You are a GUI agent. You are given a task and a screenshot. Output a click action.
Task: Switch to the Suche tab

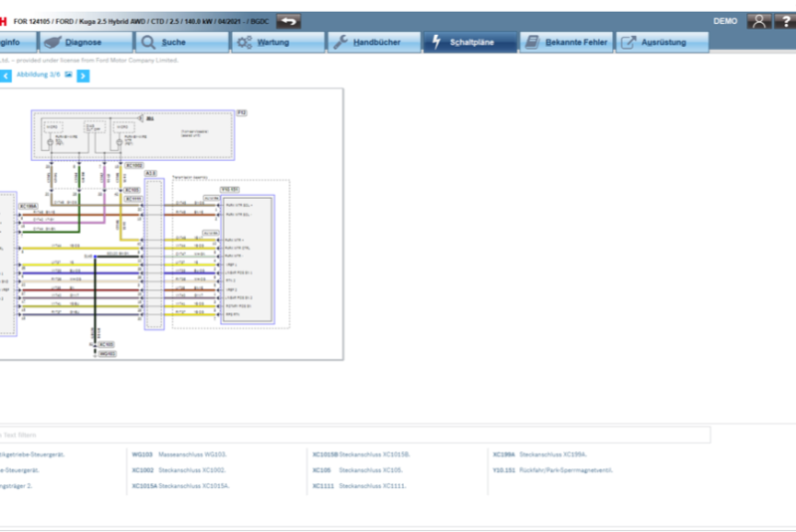point(182,42)
